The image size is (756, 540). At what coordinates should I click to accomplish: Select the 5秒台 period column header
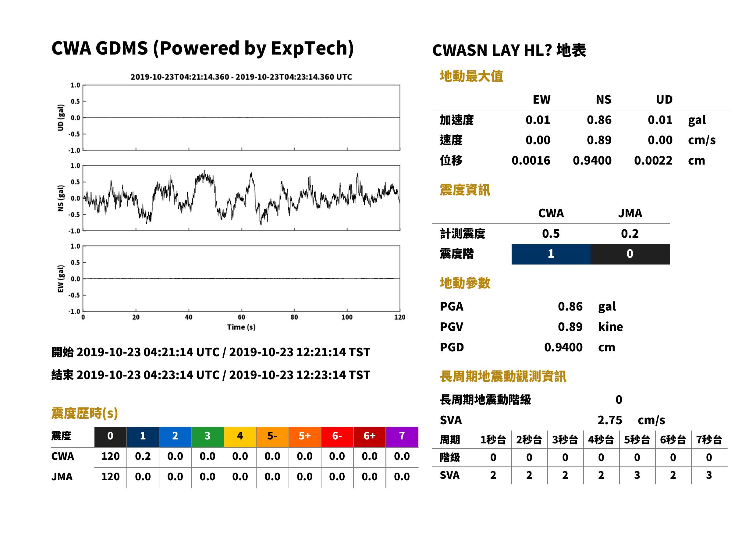coord(637,439)
